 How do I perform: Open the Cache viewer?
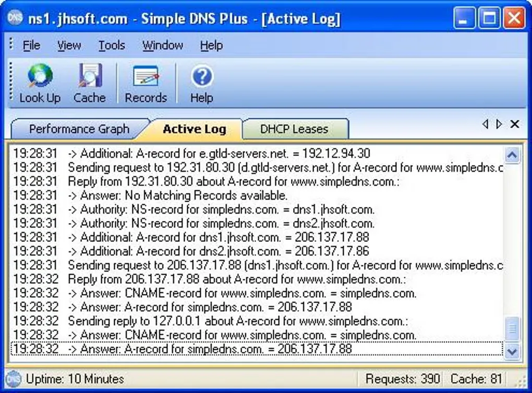point(90,83)
